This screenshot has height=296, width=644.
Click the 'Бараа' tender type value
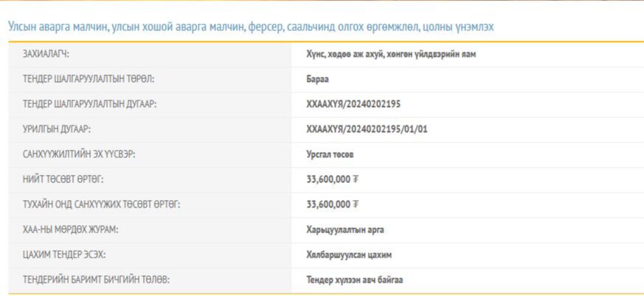[x=318, y=79]
